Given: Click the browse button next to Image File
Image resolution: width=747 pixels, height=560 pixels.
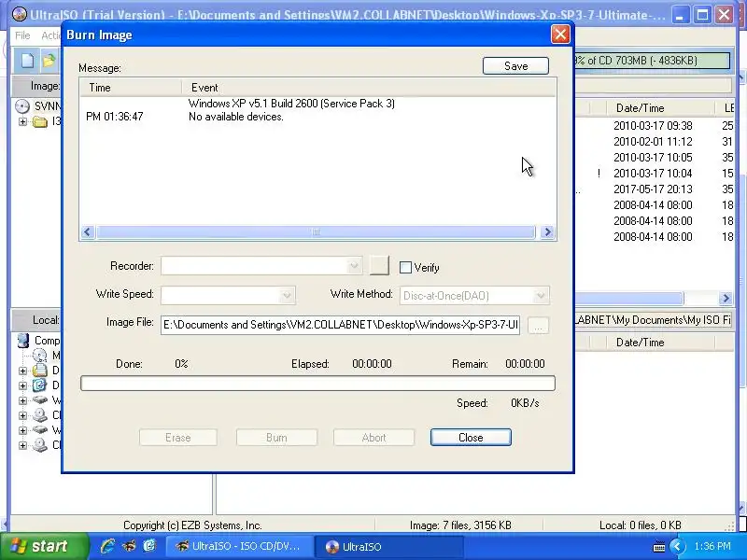Looking at the screenshot, I should tap(538, 326).
